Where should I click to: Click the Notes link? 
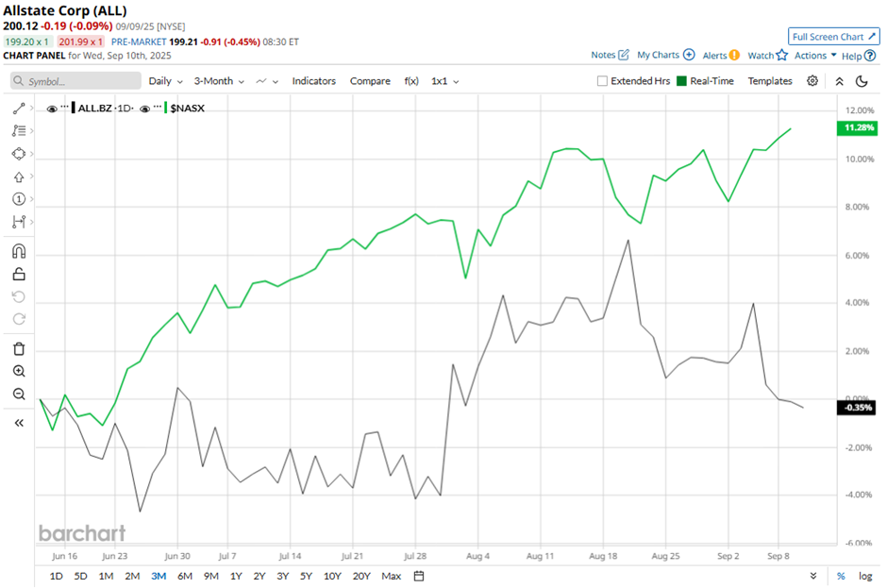pyautogui.click(x=603, y=55)
